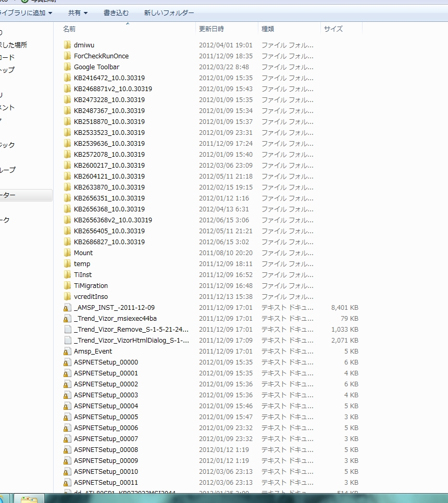Select the KB2572078_10.0.30319 folder icon

[67, 154]
